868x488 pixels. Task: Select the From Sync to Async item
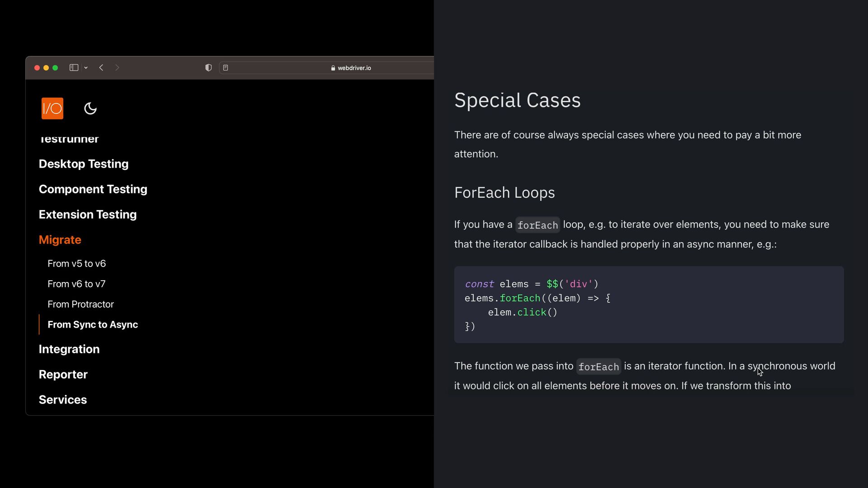pyautogui.click(x=93, y=324)
